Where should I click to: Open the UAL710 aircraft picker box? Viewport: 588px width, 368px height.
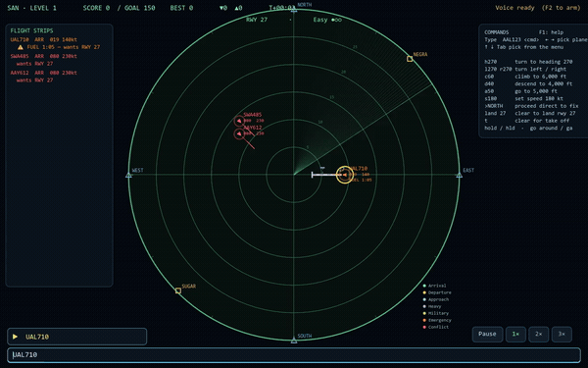pyautogui.click(x=76, y=337)
